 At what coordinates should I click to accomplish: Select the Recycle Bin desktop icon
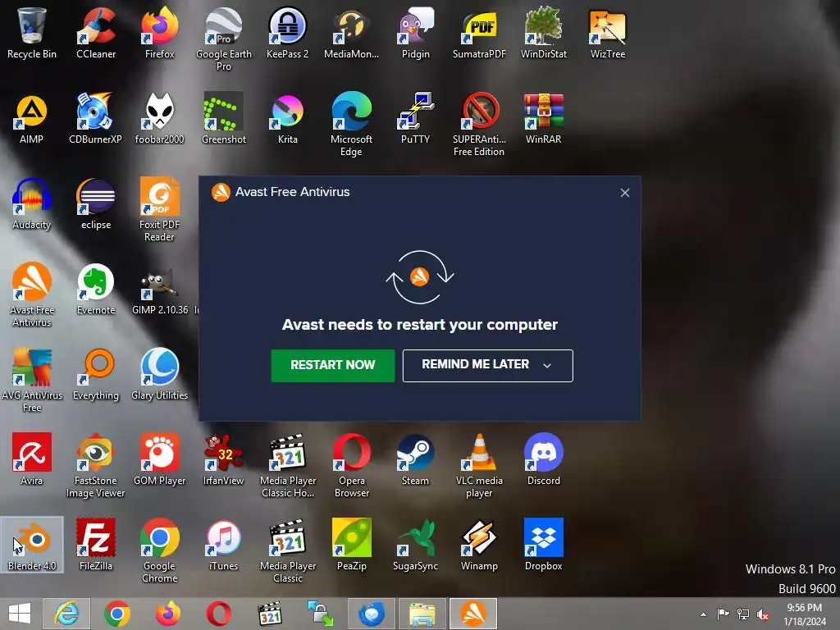32,33
